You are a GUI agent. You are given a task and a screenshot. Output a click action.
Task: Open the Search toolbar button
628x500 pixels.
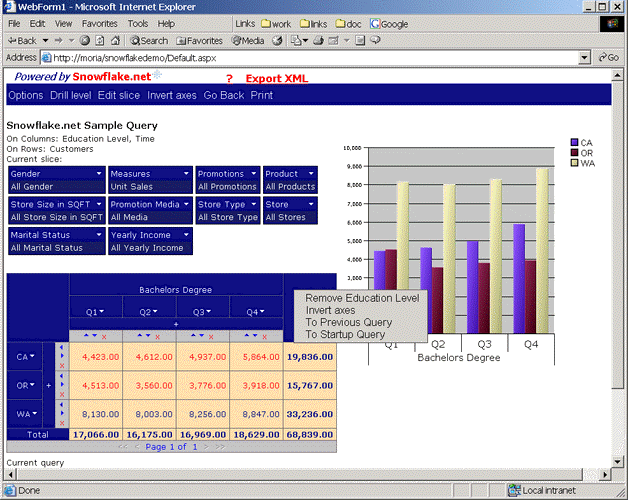(149, 40)
